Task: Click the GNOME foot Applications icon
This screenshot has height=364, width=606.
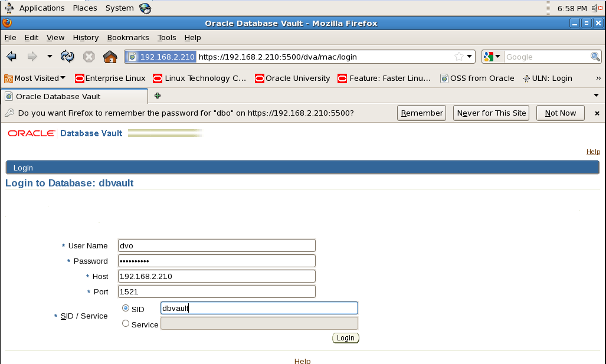Action: point(9,8)
